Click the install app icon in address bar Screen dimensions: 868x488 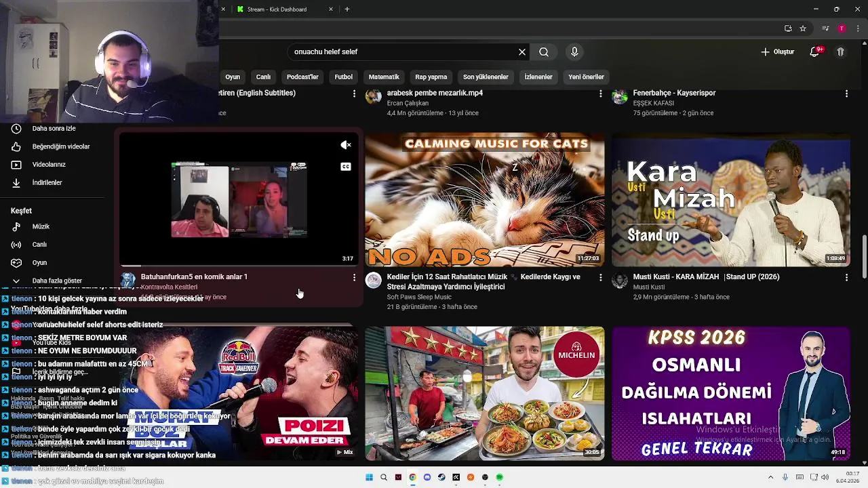tap(788, 28)
